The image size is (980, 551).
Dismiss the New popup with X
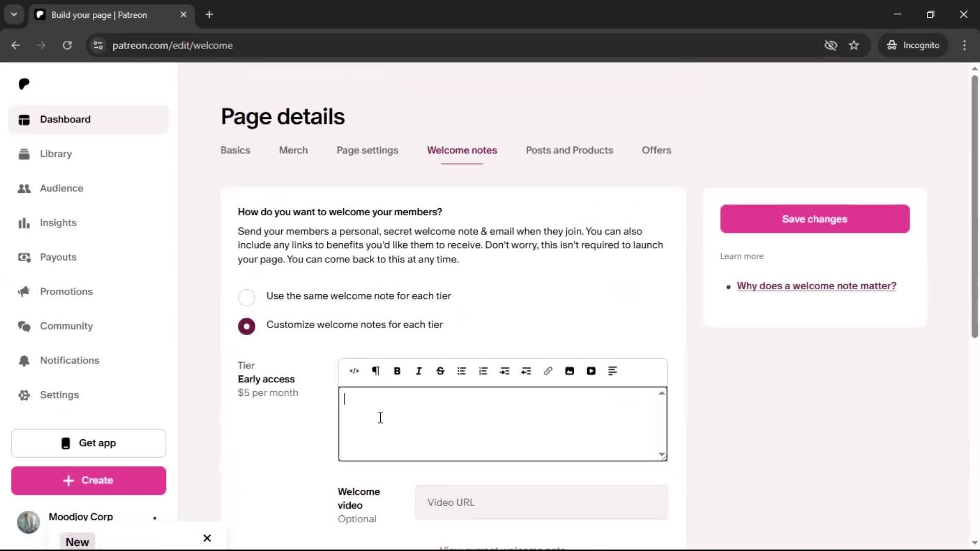pyautogui.click(x=207, y=538)
